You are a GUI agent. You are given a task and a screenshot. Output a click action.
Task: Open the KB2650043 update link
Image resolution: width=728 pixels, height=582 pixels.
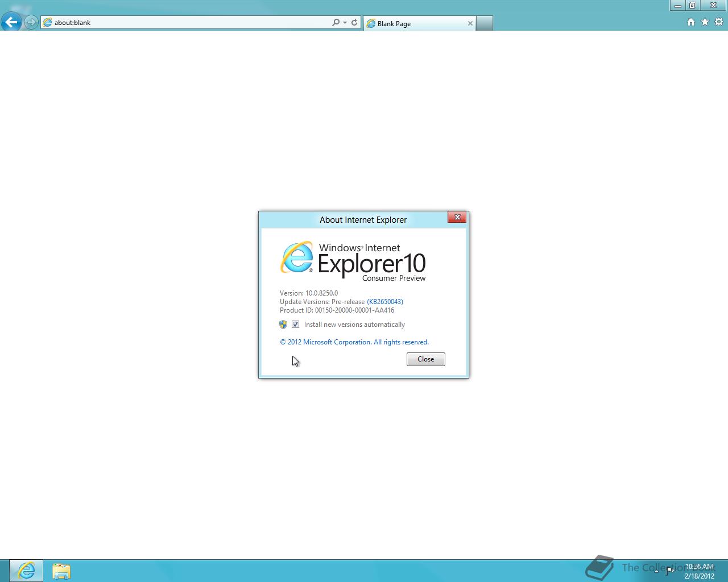[x=385, y=302]
